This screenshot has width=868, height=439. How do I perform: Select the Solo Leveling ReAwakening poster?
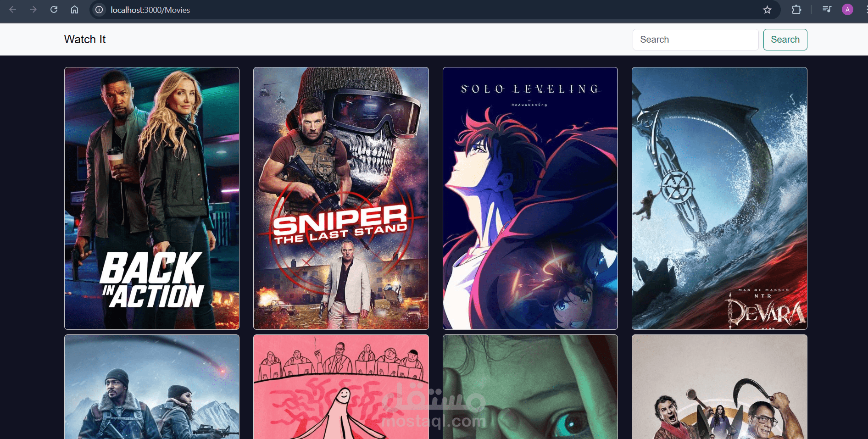[x=529, y=198]
